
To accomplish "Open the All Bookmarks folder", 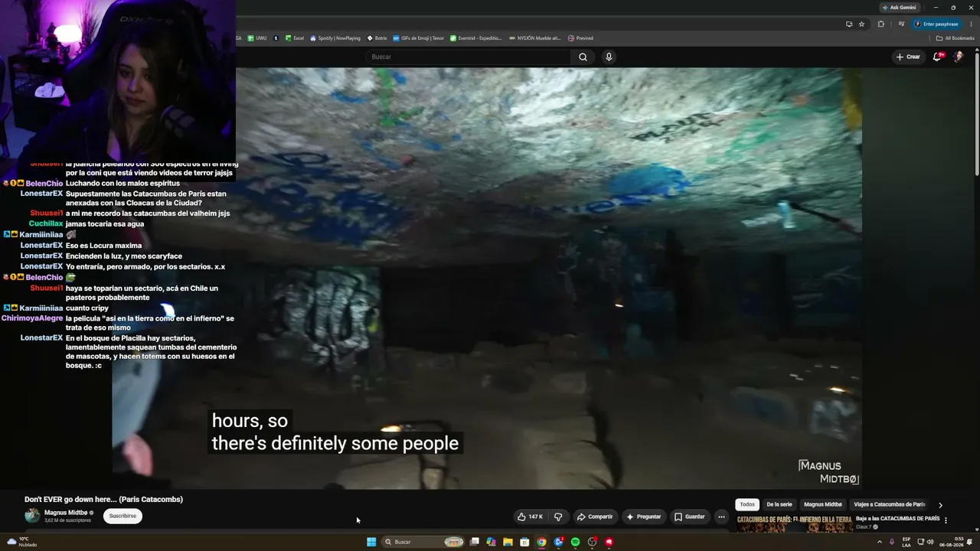I will tap(955, 38).
